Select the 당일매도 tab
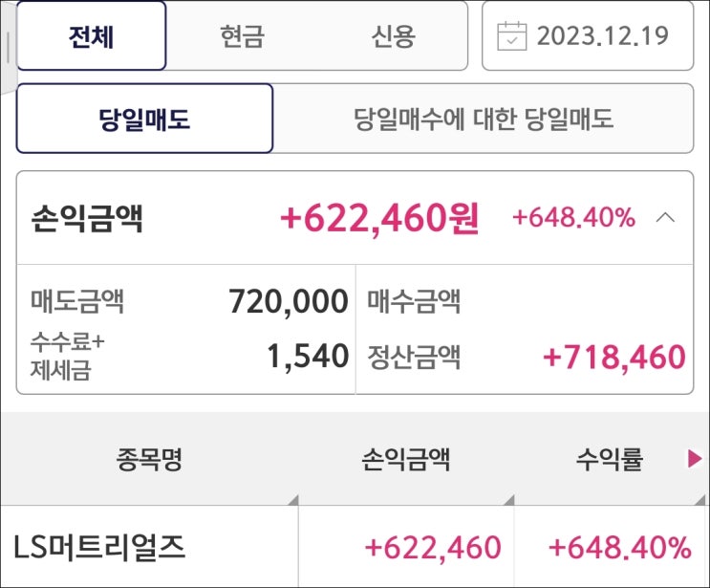Image resolution: width=710 pixels, height=588 pixels. (144, 119)
